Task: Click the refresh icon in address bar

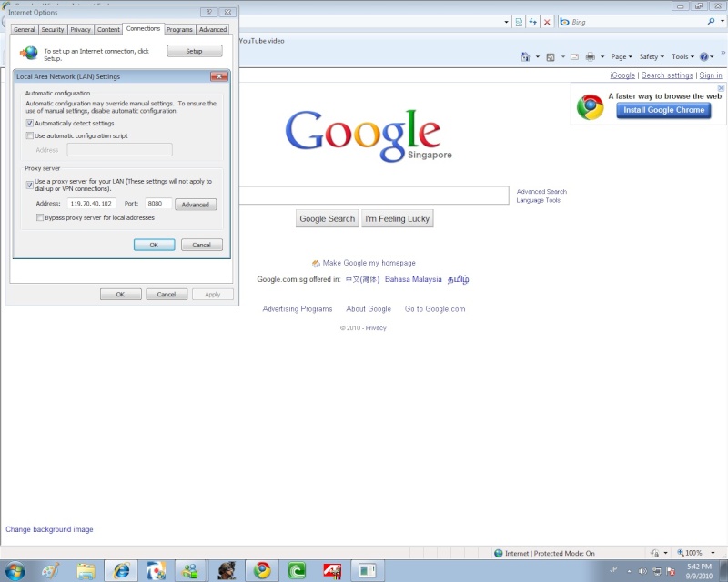Action: point(533,22)
